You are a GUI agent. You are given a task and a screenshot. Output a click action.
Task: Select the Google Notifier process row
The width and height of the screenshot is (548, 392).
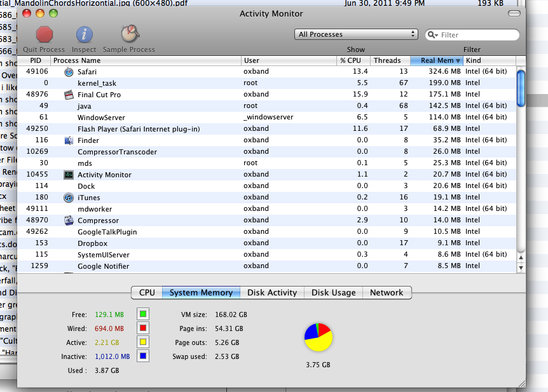[x=266, y=266]
